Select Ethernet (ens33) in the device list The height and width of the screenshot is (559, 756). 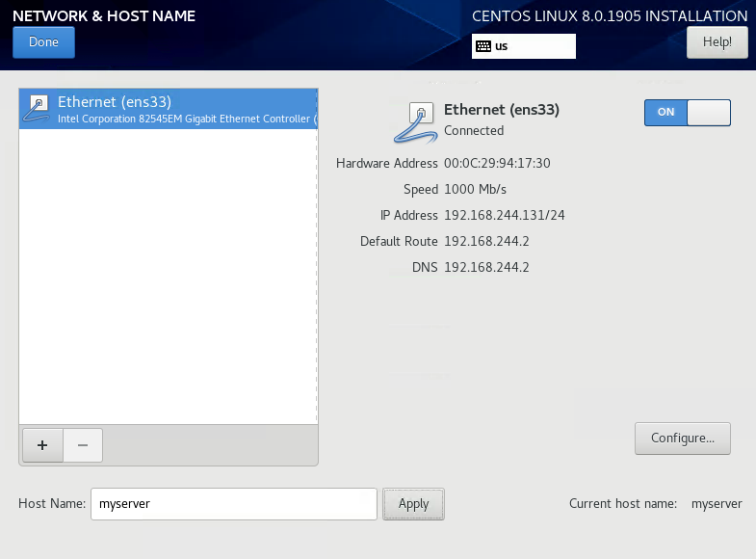click(169, 109)
